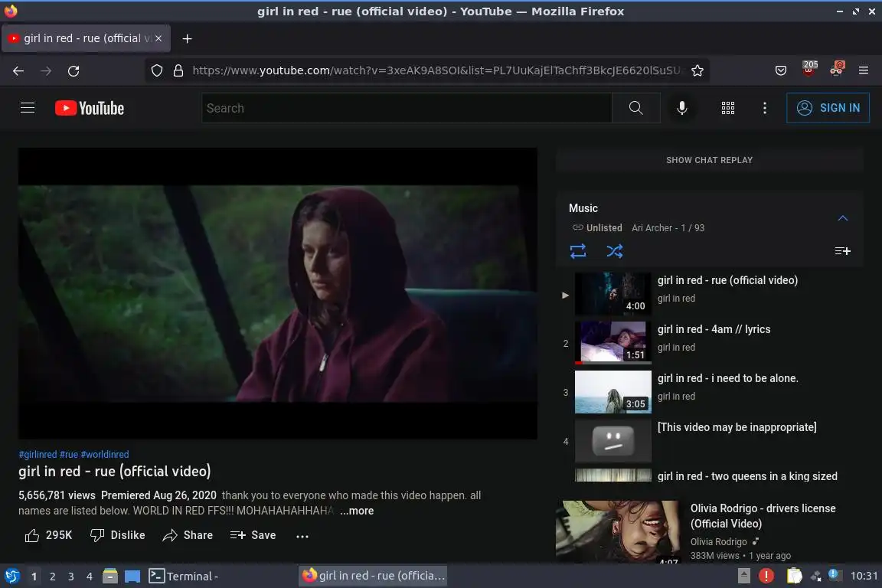Select girl in red - rue playlist item
This screenshot has width=882, height=588.
[x=727, y=280]
